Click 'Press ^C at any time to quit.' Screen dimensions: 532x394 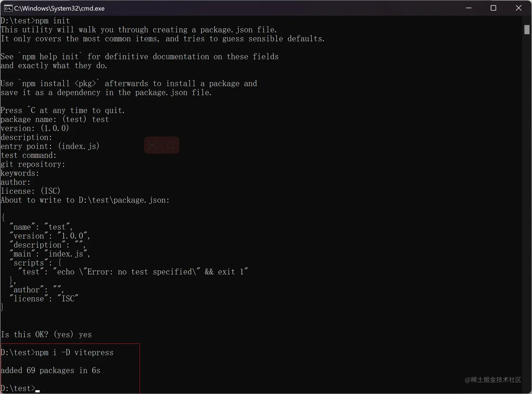pos(63,110)
